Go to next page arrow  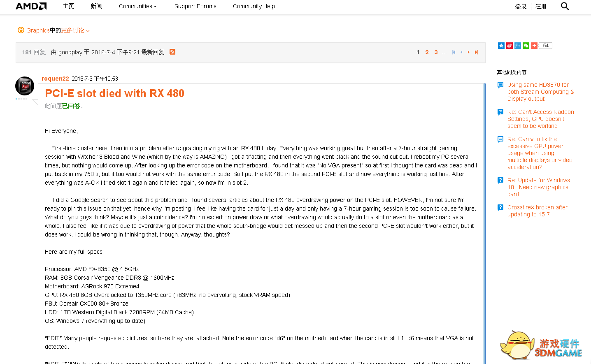(x=468, y=52)
